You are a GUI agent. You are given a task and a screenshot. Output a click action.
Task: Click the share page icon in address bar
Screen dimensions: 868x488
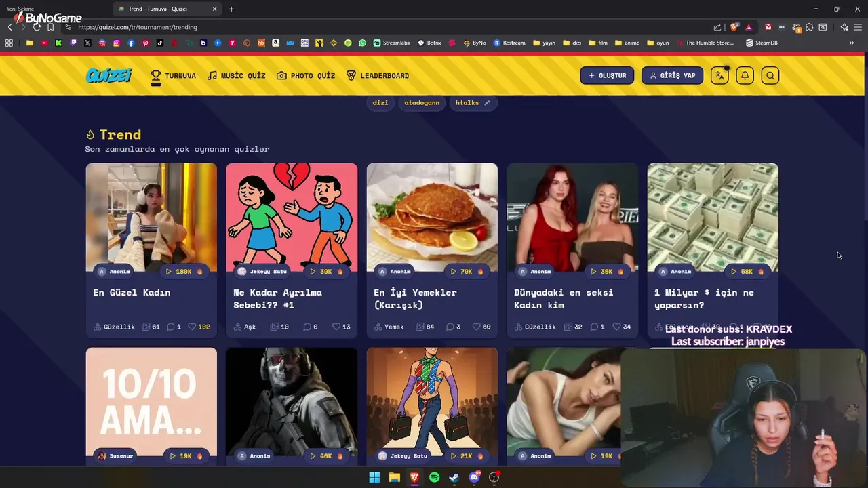pyautogui.click(x=717, y=27)
